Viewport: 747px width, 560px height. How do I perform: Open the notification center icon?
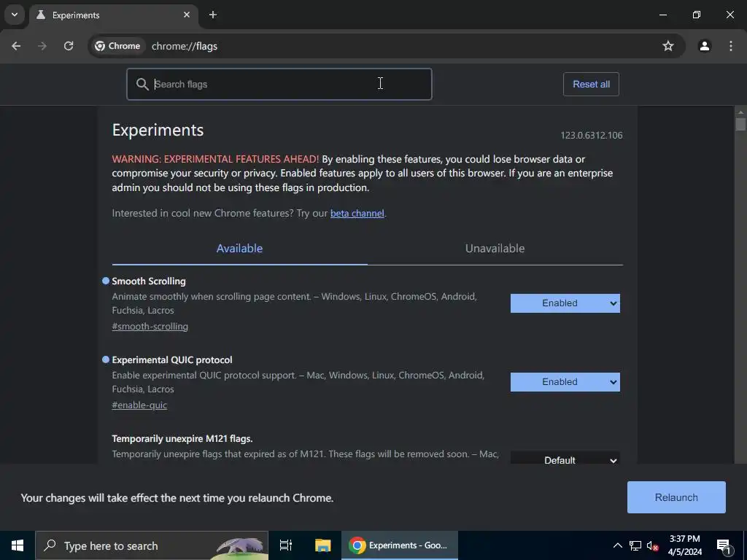pyautogui.click(x=724, y=545)
